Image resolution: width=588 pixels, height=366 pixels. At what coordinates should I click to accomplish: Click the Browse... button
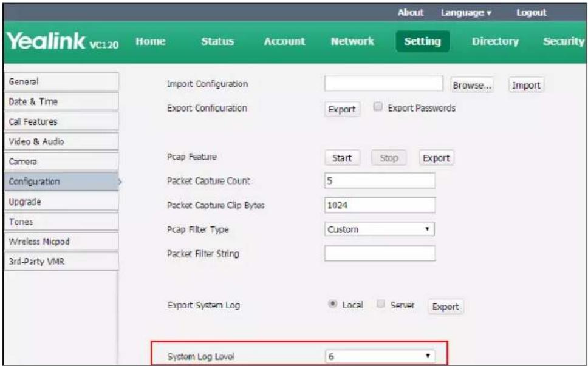point(472,86)
